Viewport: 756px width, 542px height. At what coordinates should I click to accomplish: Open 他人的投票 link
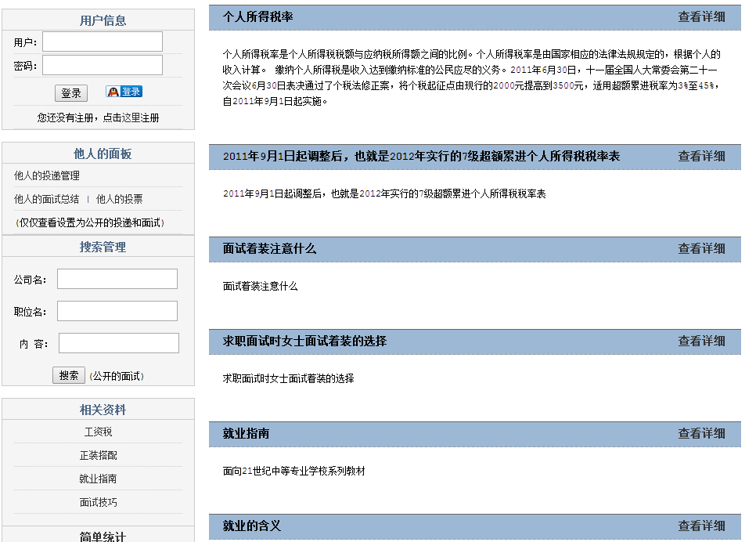click(120, 200)
